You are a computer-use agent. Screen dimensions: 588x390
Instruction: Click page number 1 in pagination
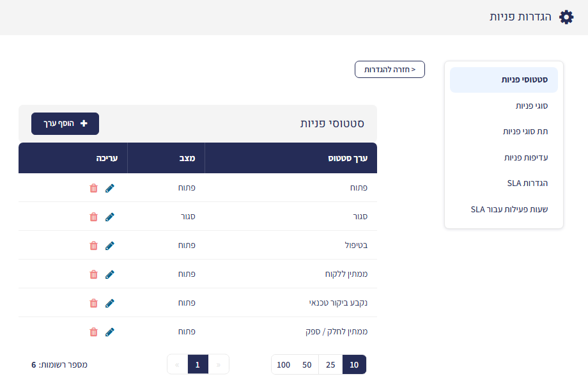tap(197, 364)
